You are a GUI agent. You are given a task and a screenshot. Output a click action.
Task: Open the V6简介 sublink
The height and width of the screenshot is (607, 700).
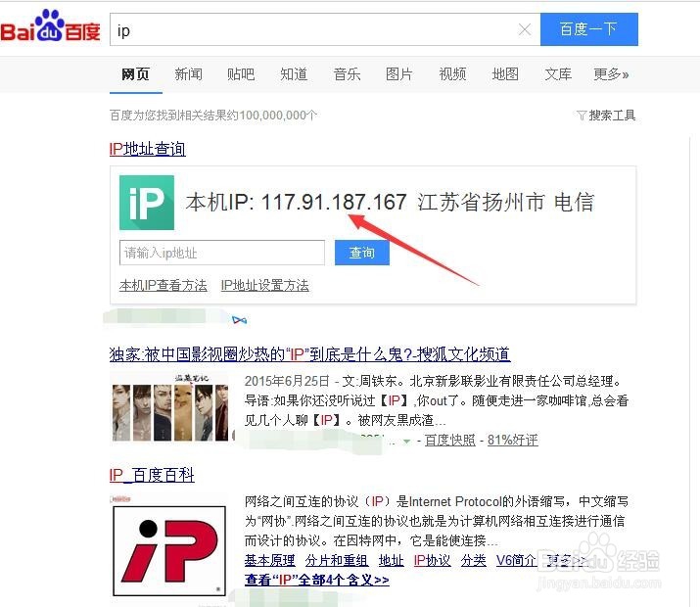tap(516, 560)
